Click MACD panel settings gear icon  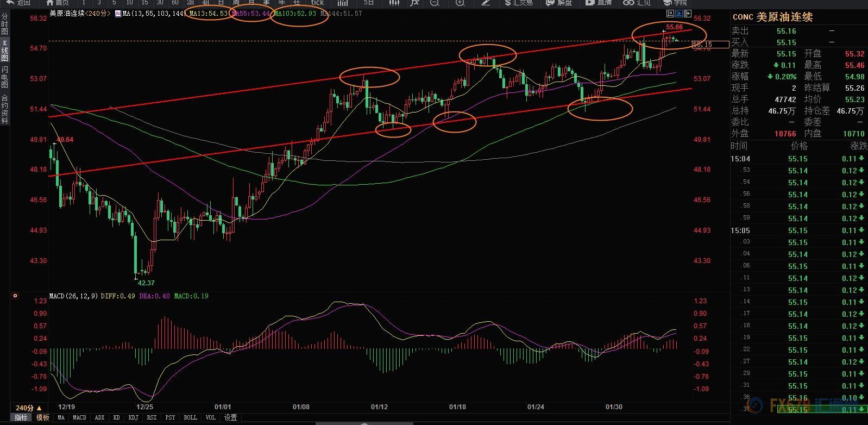[x=15, y=296]
